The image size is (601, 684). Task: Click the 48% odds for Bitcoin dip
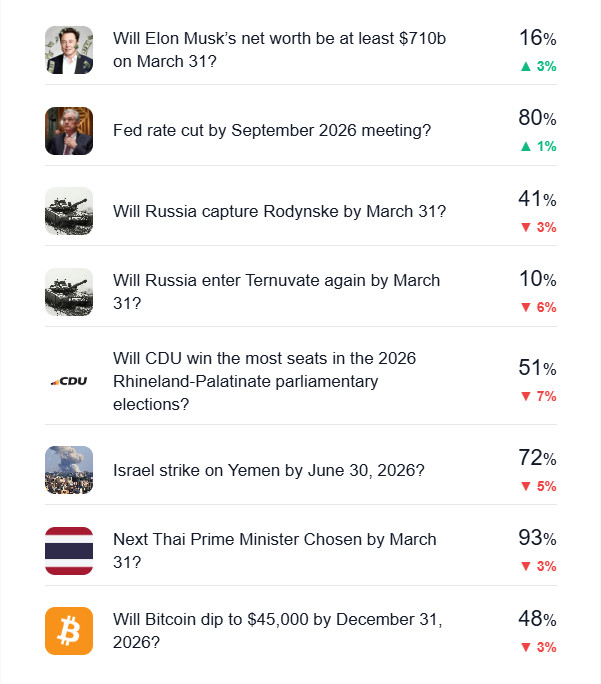point(537,619)
